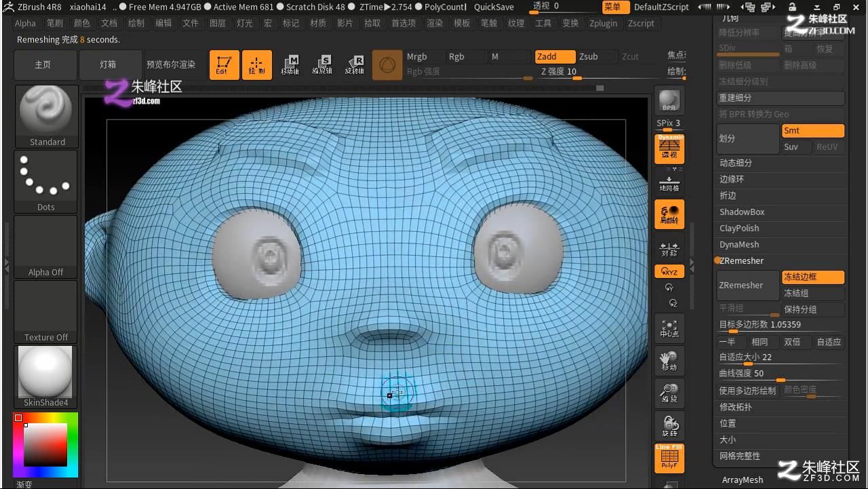
Task: Click the QuickSave button
Action: (x=494, y=7)
